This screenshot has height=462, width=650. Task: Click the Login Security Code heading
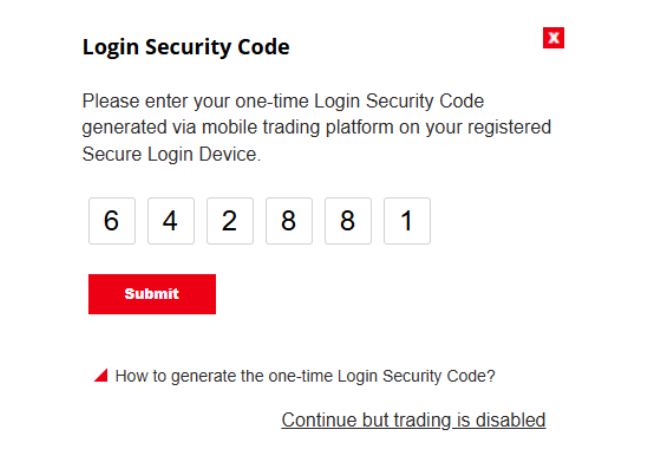coord(186,46)
